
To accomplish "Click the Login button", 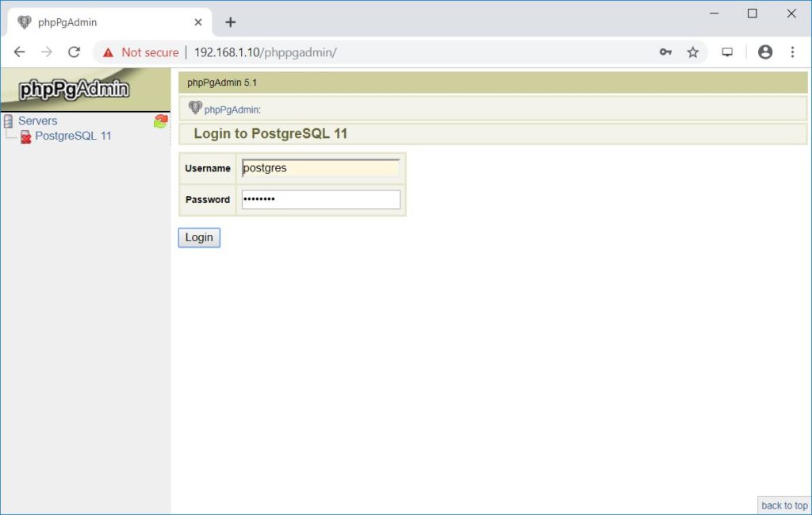I will (x=199, y=237).
